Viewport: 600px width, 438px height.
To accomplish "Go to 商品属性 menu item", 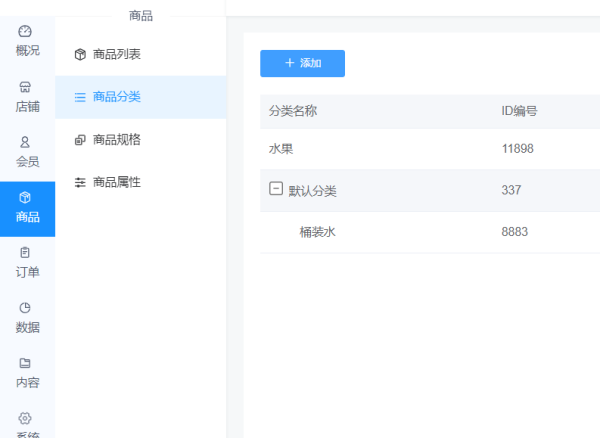I will (116, 182).
